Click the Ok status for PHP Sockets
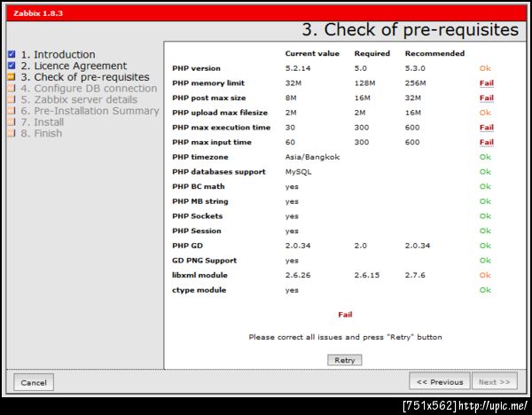The image size is (532, 415). click(485, 216)
